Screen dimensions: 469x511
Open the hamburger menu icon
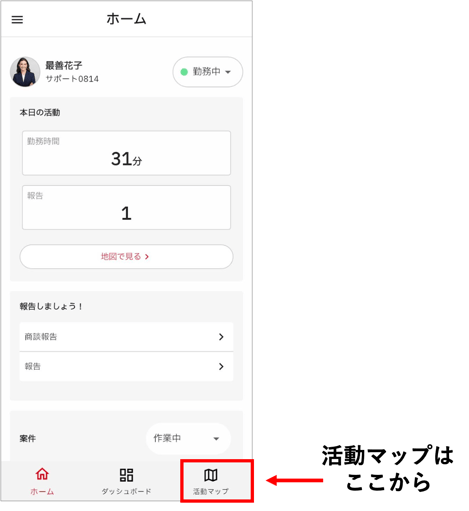pos(17,20)
